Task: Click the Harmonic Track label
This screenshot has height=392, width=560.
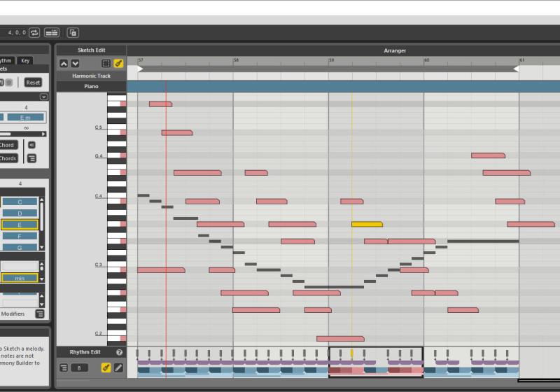Action: click(91, 76)
